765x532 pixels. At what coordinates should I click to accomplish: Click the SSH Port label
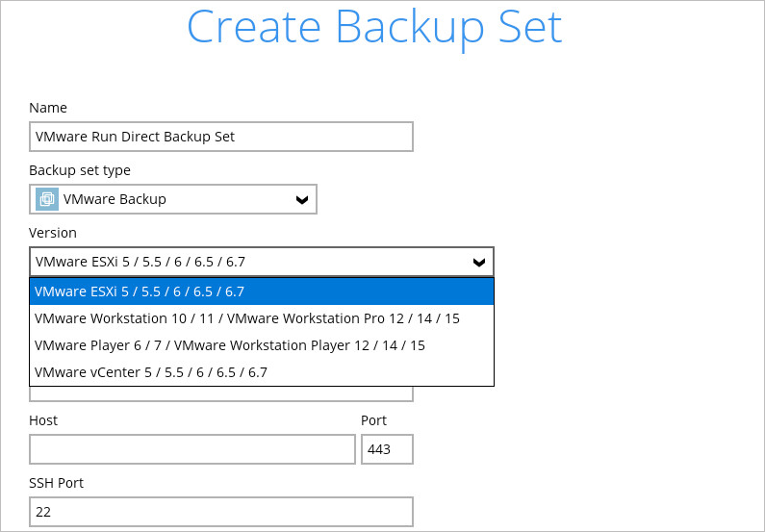click(x=56, y=483)
